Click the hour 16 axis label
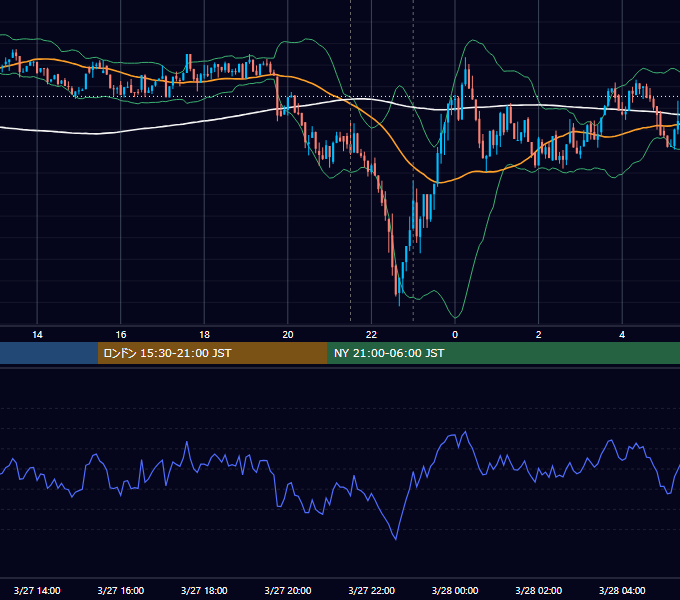This screenshot has width=680, height=600. [121, 335]
